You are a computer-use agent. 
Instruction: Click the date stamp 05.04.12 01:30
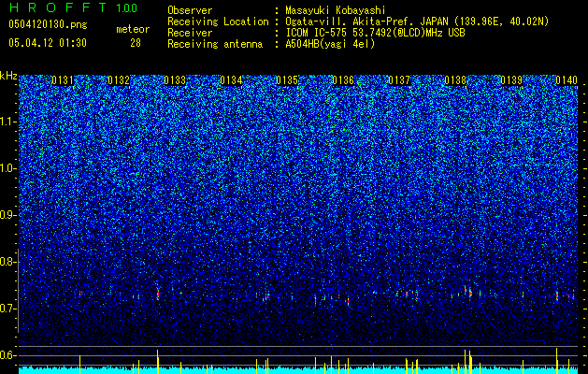point(48,43)
